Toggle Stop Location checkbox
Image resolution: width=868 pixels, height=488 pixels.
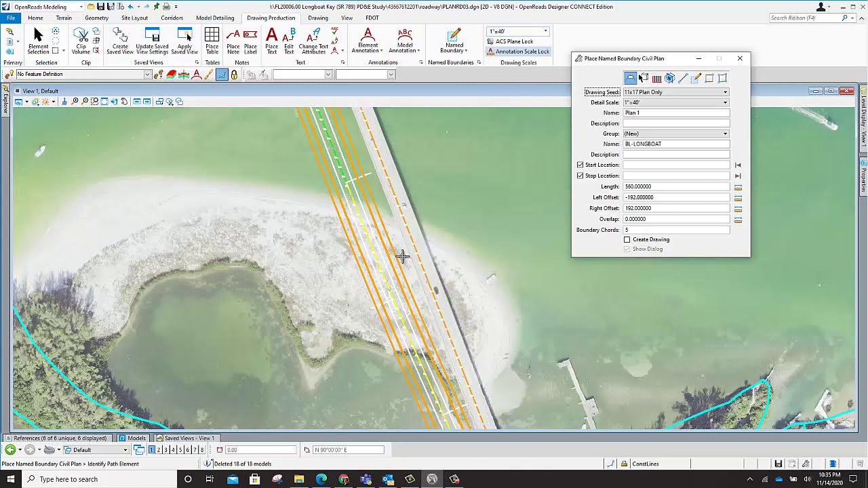pyautogui.click(x=580, y=176)
